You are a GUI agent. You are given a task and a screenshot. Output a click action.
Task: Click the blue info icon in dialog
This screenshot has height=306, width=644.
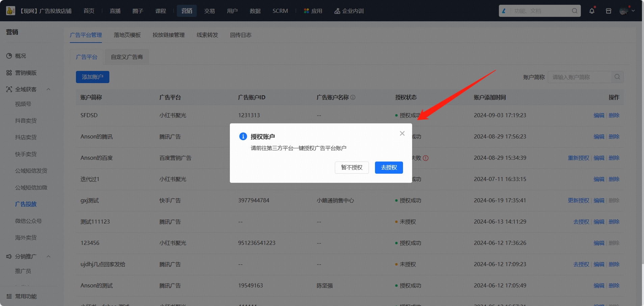tap(243, 136)
